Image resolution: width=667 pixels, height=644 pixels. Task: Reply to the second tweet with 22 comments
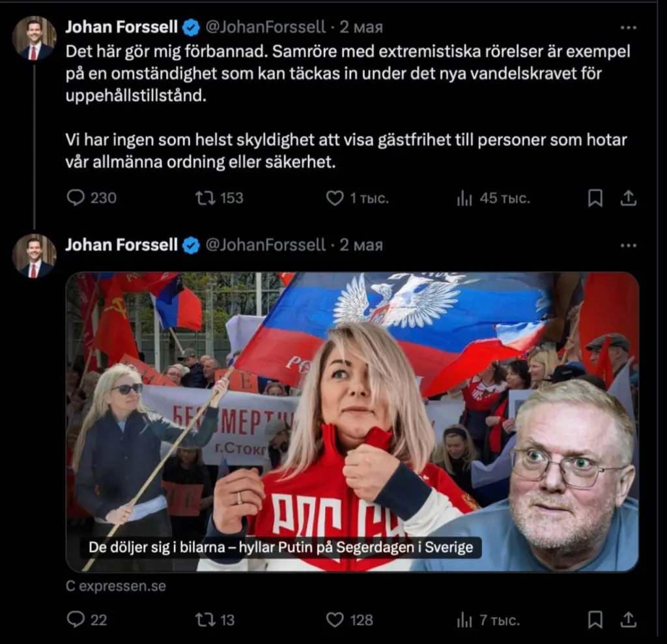[x=87, y=620]
